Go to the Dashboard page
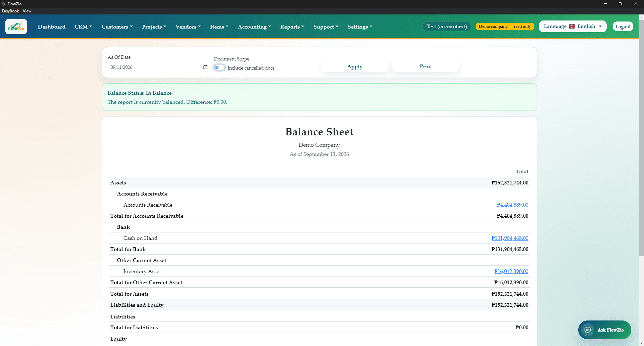The height and width of the screenshot is (346, 644). (x=52, y=27)
